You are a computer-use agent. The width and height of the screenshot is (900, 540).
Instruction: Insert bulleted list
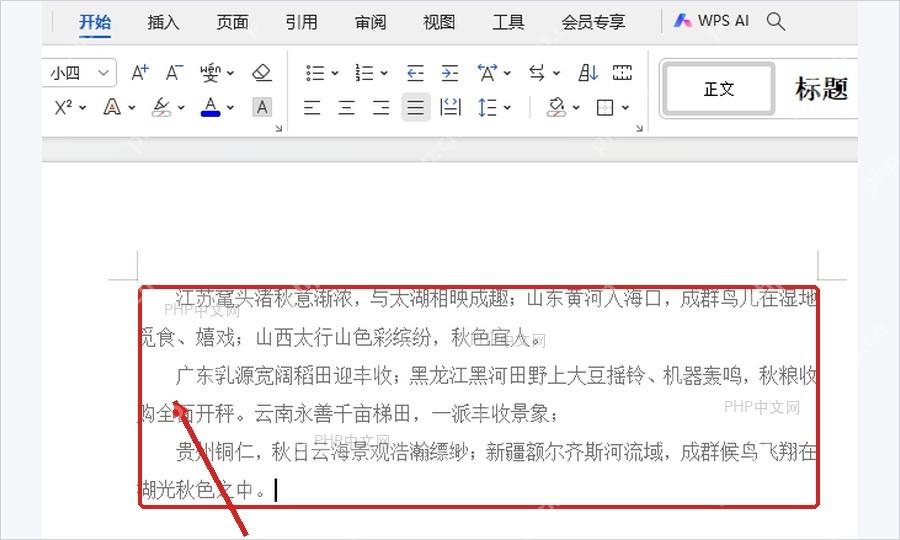click(315, 73)
